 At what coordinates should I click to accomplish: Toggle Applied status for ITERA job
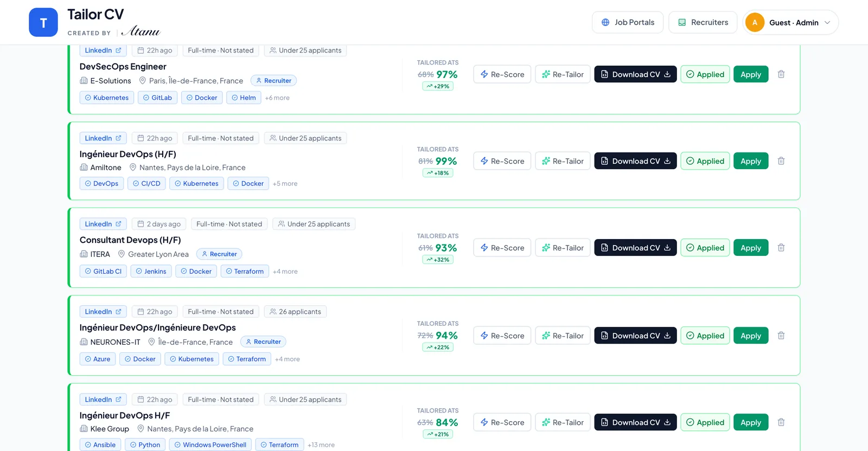click(705, 248)
